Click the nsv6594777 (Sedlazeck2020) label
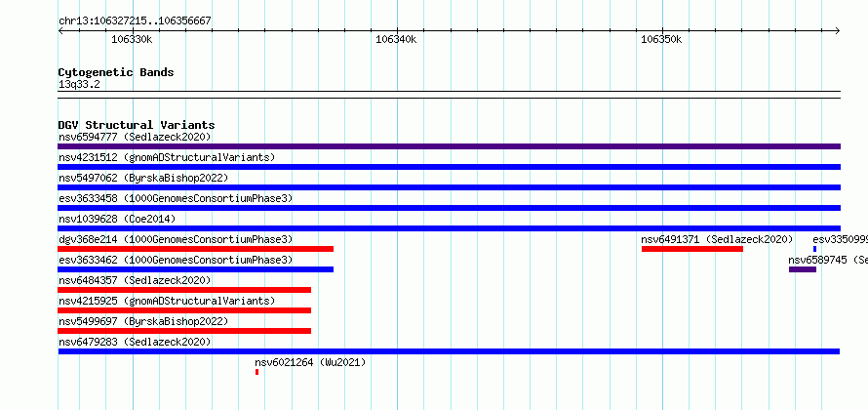Screen dimensions: 868x410 (x=135, y=137)
